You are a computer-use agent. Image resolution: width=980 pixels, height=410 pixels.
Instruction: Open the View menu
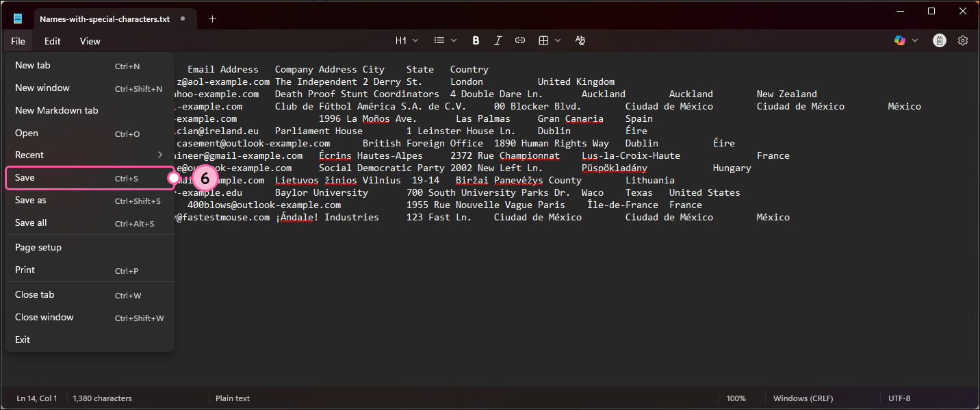90,40
